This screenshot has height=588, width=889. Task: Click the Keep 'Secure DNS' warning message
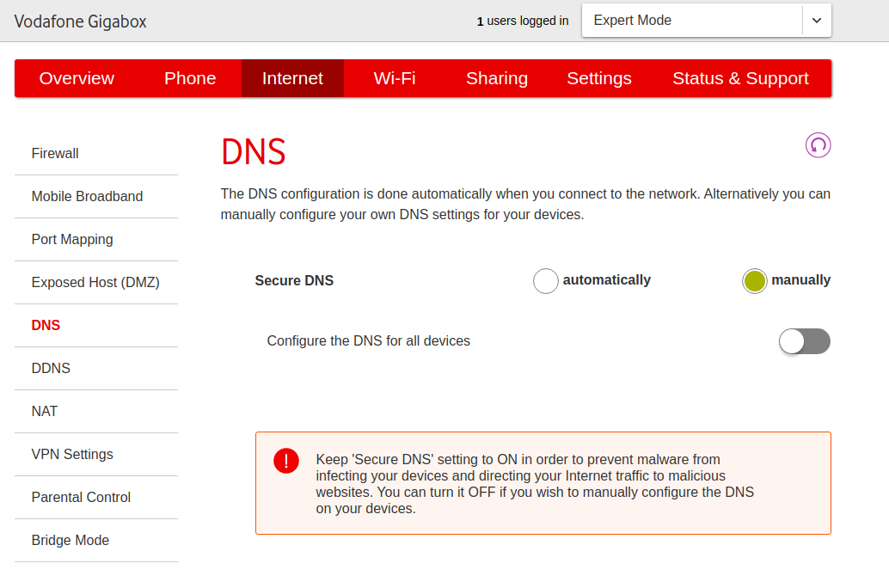(535, 484)
